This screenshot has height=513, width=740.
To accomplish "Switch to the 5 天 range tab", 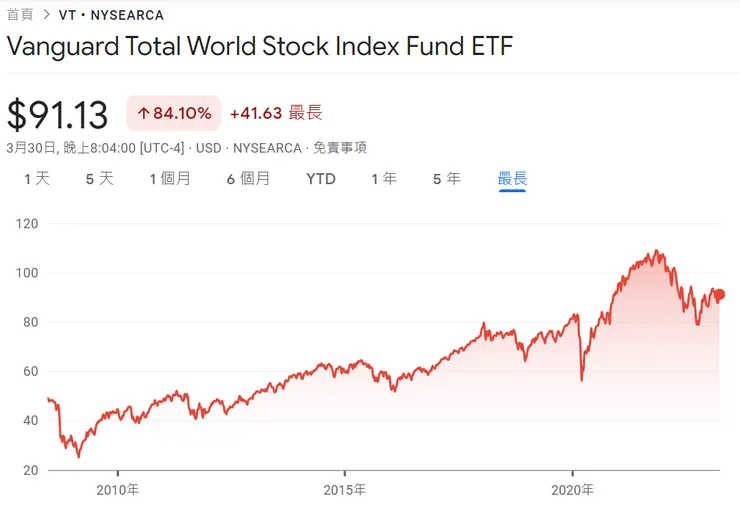I will [x=99, y=179].
